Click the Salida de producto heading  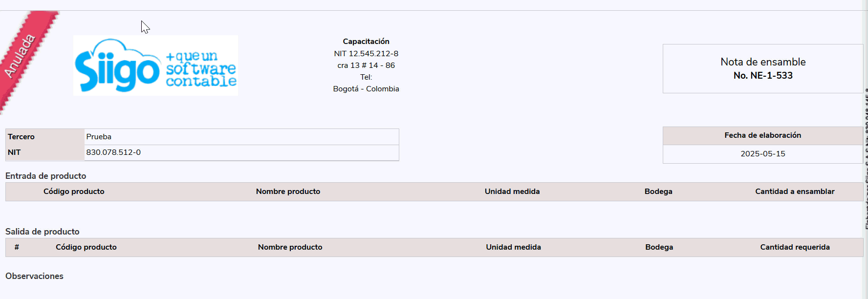pos(42,232)
